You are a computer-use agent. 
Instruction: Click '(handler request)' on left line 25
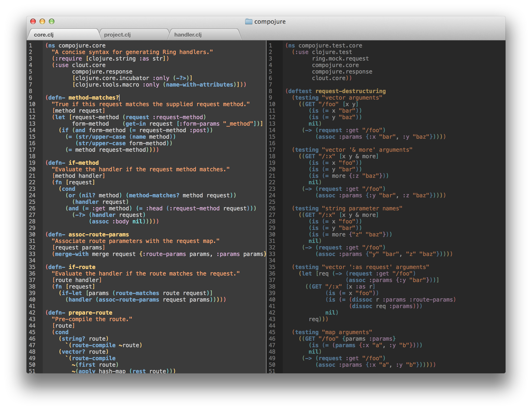click(x=100, y=202)
